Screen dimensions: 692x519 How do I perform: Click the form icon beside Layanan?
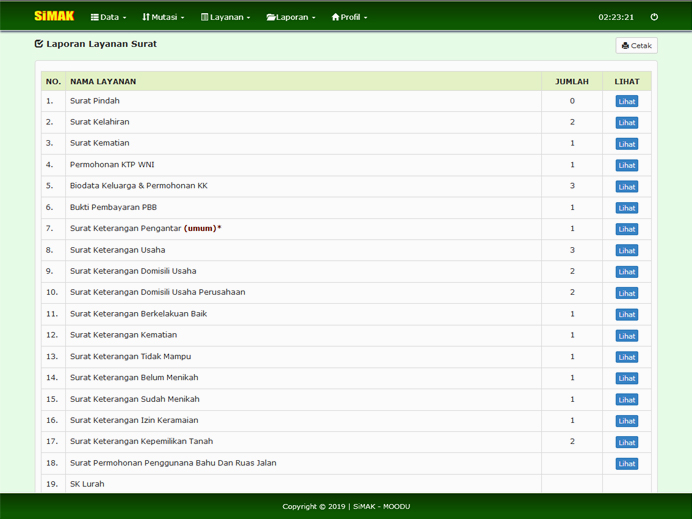[x=205, y=17]
